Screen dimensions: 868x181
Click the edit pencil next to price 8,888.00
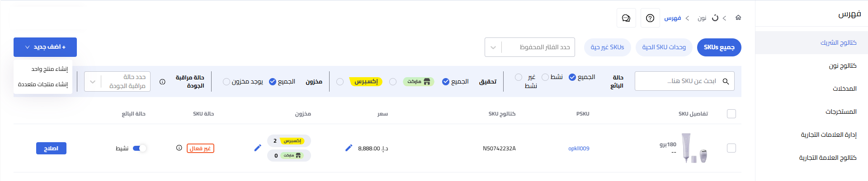click(x=349, y=148)
